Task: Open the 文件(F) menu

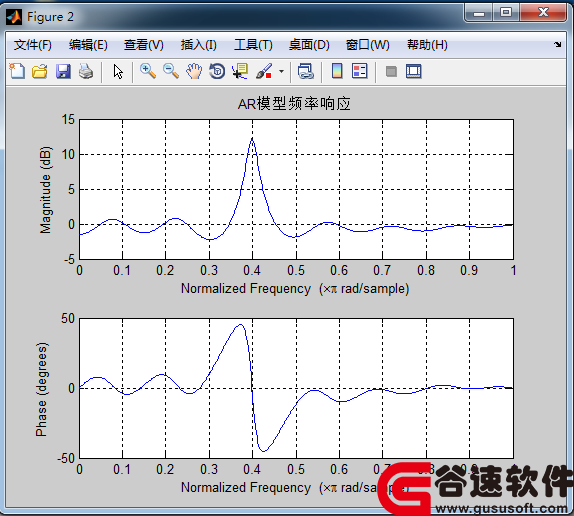Action: (33, 45)
